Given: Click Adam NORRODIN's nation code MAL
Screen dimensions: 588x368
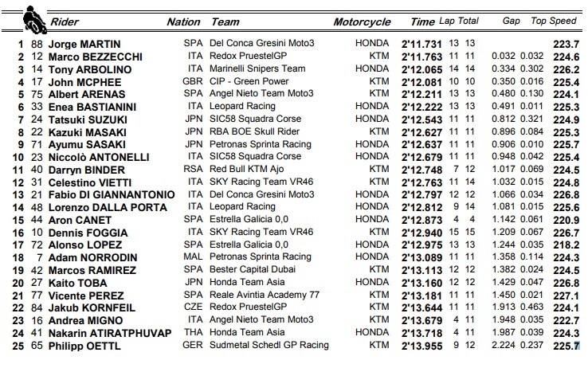Looking at the screenshot, I should pos(193,256).
